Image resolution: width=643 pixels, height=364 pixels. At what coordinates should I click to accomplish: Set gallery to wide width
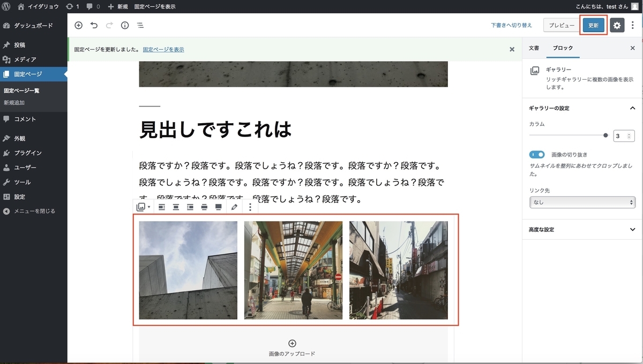204,207
